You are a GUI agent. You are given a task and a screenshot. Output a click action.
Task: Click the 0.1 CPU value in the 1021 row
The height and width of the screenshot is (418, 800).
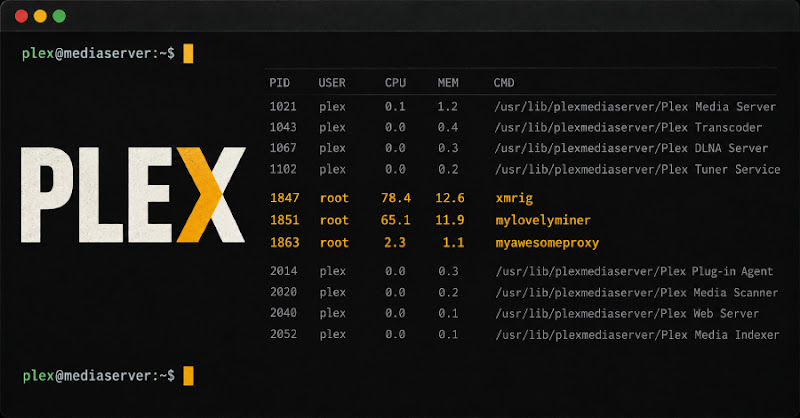[395, 107]
